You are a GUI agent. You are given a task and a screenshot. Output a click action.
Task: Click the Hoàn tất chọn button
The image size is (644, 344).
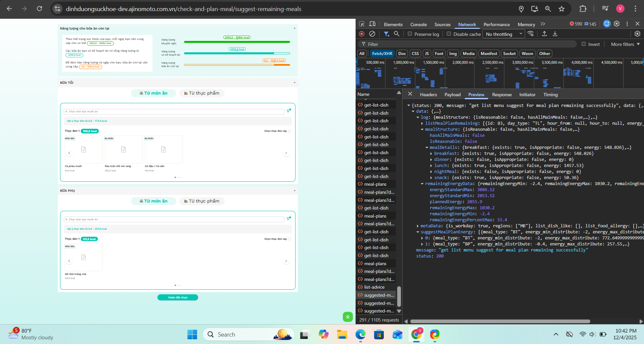tap(178, 297)
